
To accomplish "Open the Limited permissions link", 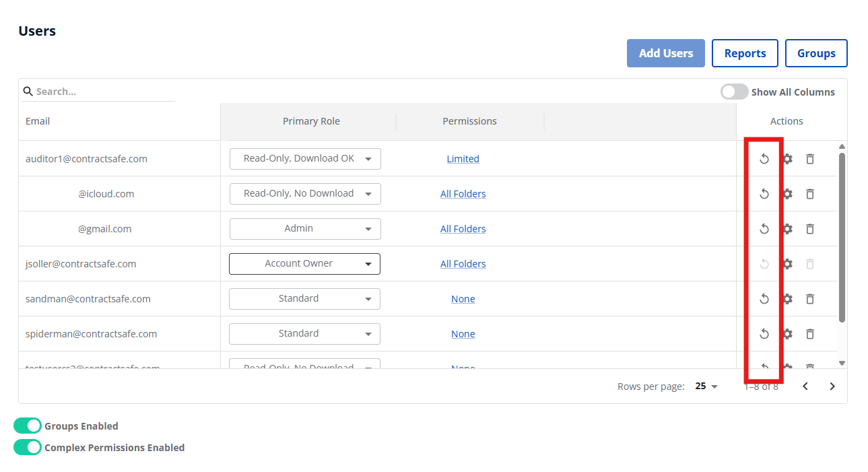I will (x=463, y=159).
